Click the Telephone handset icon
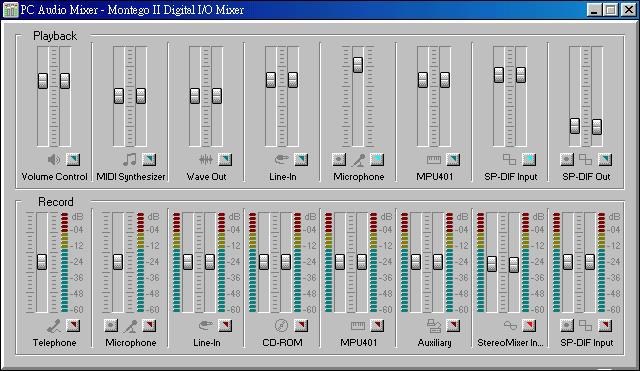This screenshot has height=371, width=640. (54, 326)
